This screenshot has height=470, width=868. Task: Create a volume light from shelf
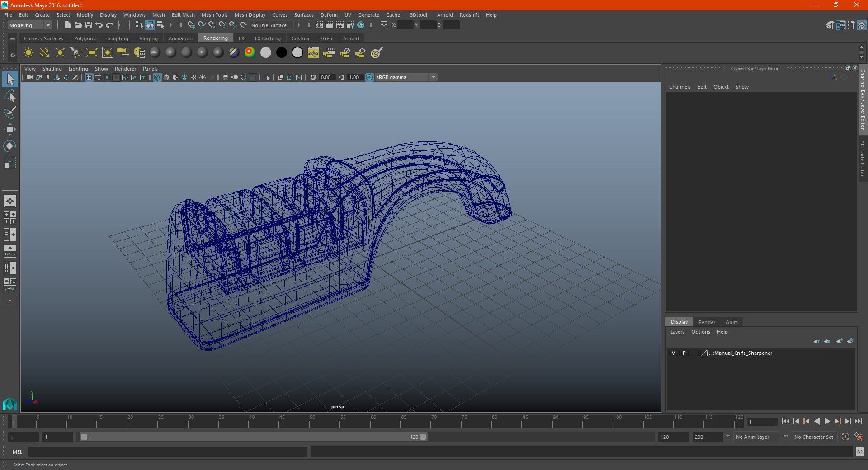coord(108,53)
